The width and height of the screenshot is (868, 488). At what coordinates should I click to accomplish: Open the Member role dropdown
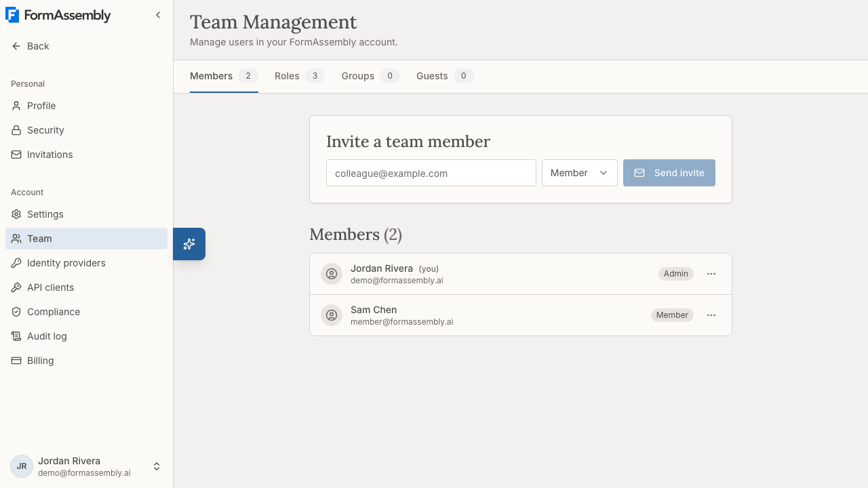tap(580, 173)
